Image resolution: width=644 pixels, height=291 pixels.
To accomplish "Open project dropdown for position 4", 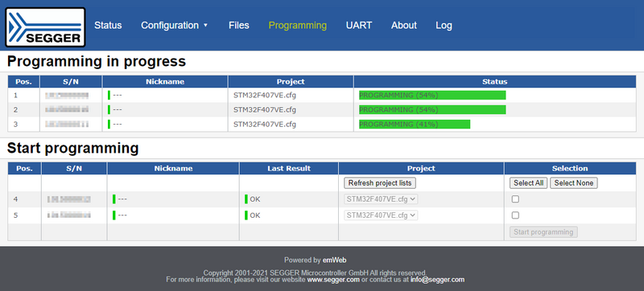I will (x=381, y=199).
